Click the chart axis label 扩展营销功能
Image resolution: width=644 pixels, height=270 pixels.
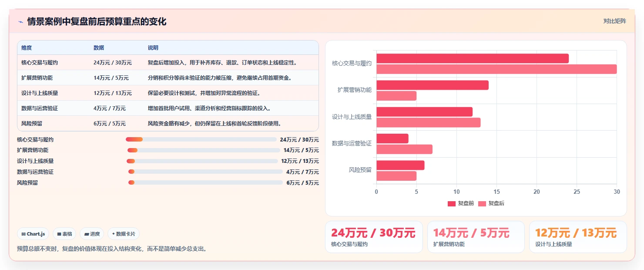pos(355,90)
